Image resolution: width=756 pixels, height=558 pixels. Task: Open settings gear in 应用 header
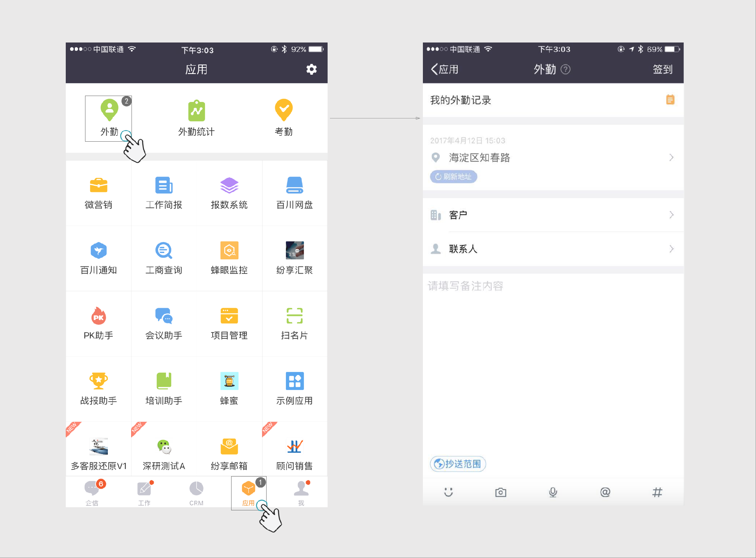click(311, 69)
